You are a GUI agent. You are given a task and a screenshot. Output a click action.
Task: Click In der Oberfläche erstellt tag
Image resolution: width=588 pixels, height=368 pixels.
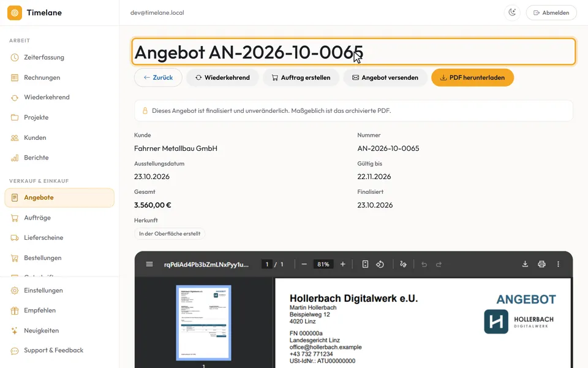click(170, 234)
